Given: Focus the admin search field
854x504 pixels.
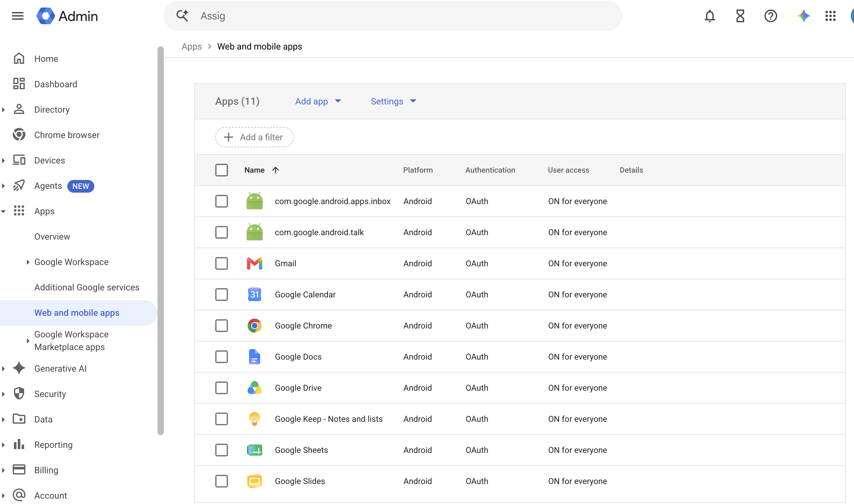Looking at the screenshot, I should point(393,16).
